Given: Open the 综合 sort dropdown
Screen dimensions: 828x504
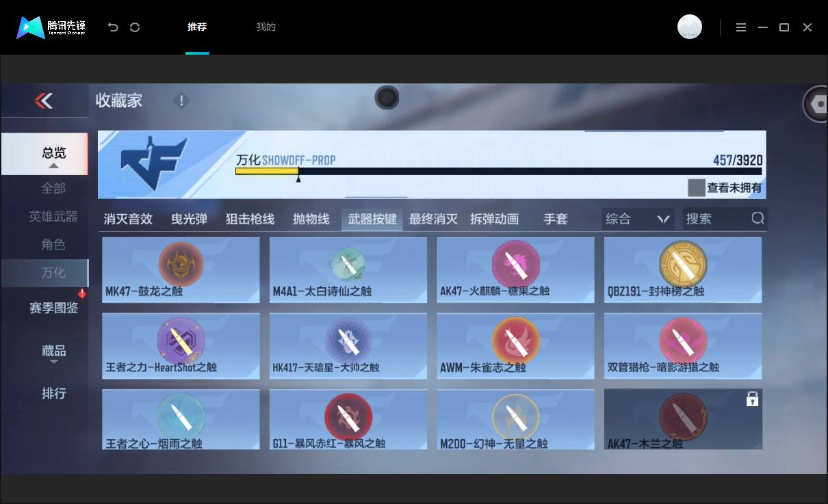Looking at the screenshot, I should pyautogui.click(x=638, y=219).
